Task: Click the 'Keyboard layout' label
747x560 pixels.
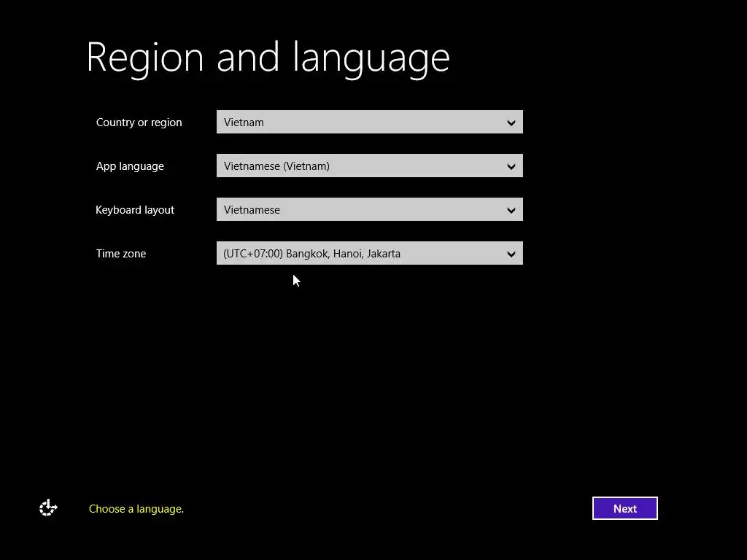Action: pos(135,210)
